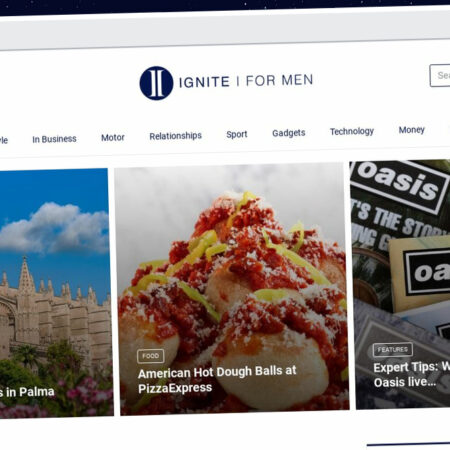The width and height of the screenshot is (450, 450).
Task: Select the dough balls food photo
Action: pos(232,289)
